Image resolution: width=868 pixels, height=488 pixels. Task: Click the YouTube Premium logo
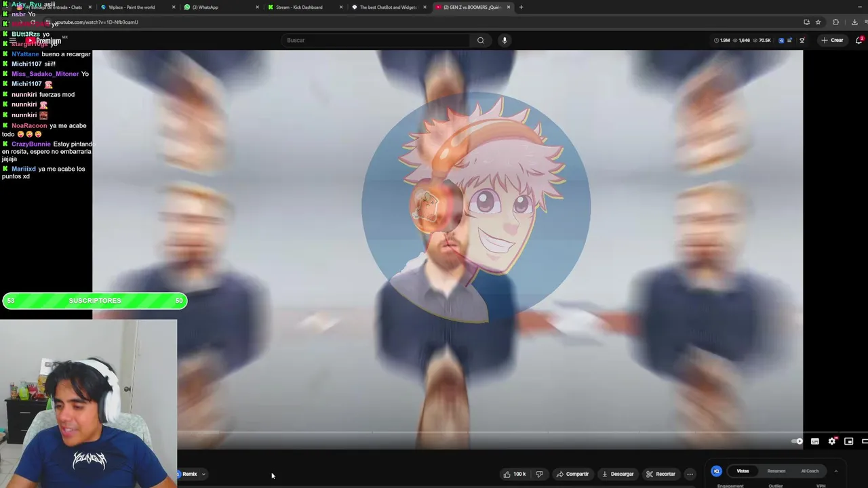[44, 41]
